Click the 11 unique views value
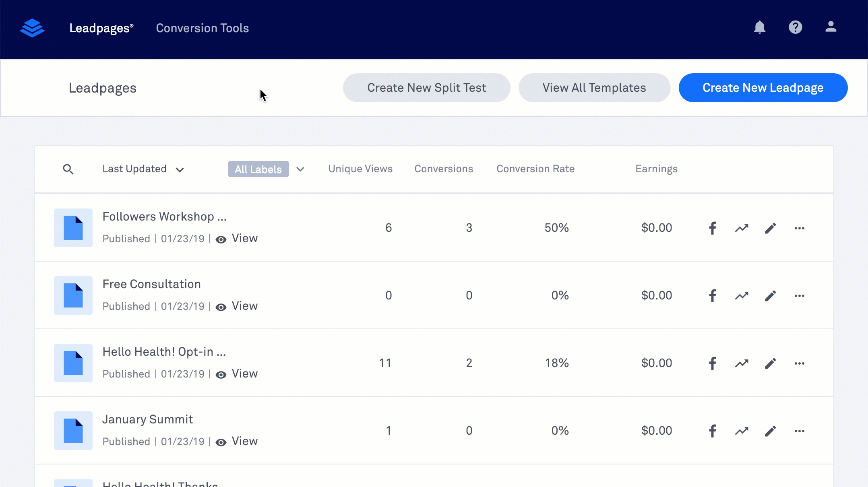 tap(385, 363)
